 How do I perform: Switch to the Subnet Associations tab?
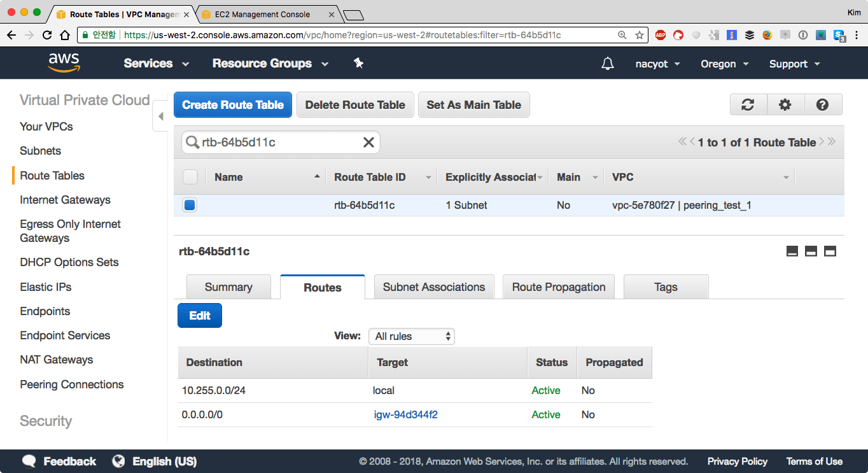[x=434, y=287]
